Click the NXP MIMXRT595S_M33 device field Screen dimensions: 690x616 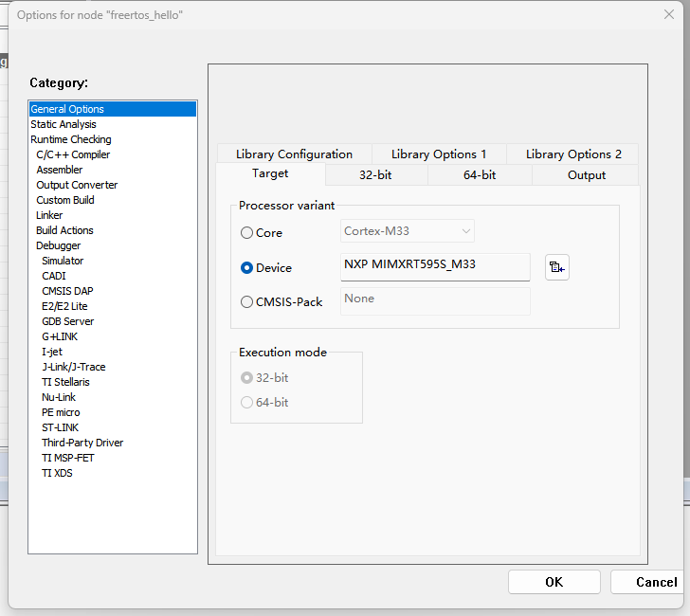tap(435, 266)
